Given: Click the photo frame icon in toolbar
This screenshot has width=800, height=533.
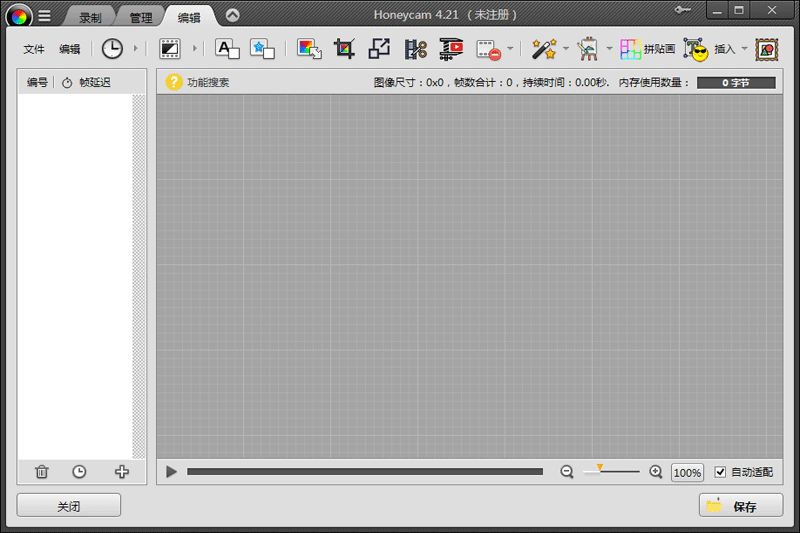Looking at the screenshot, I should point(767,49).
